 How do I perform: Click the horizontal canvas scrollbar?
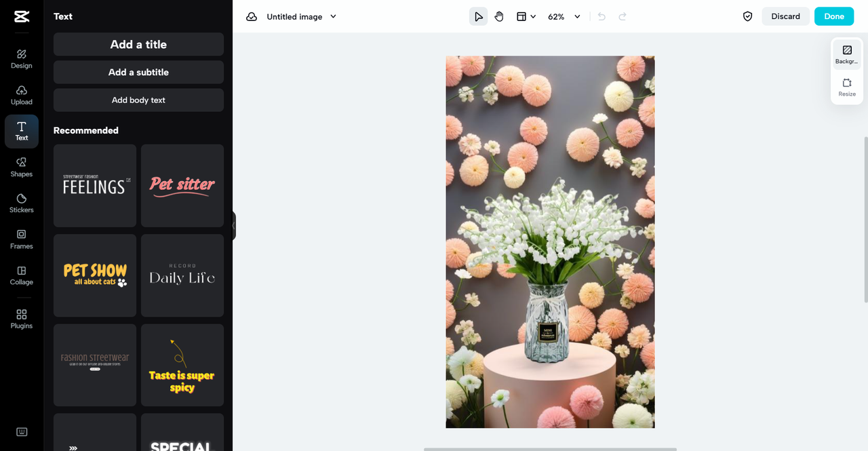550,449
